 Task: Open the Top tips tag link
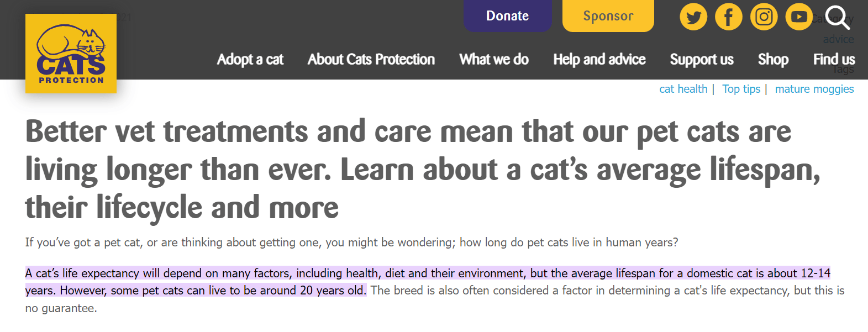[x=741, y=89]
